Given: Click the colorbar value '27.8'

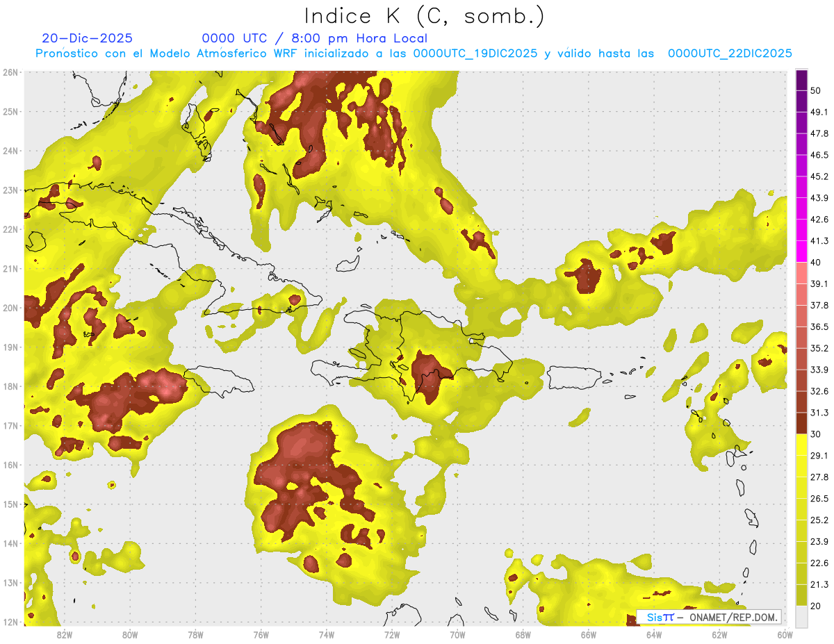Looking at the screenshot, I should point(819,477).
